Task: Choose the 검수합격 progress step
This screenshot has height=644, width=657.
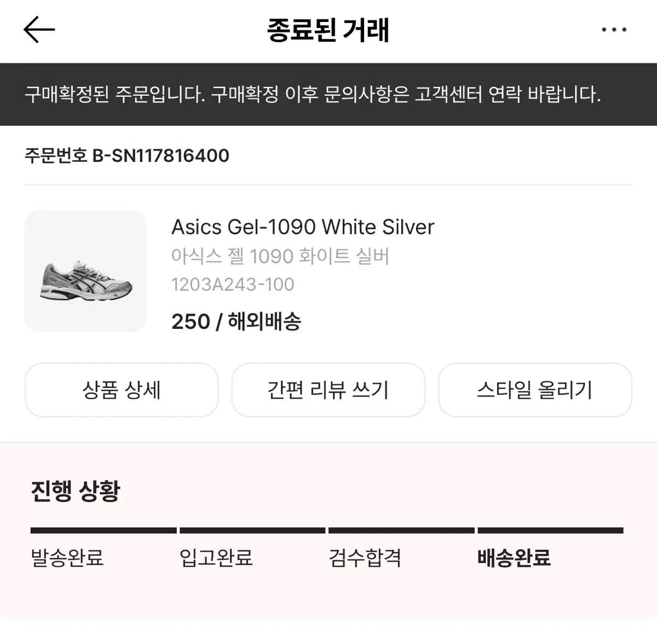Action: (365, 558)
